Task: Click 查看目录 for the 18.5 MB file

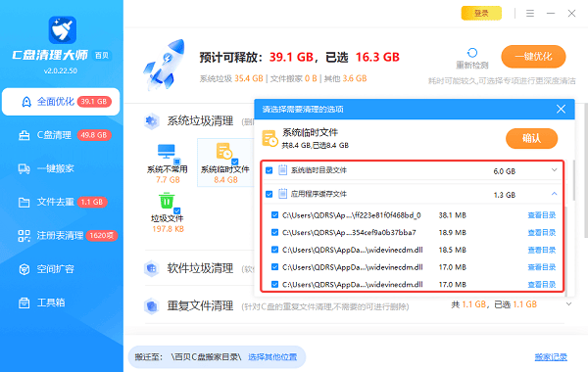Action: point(542,250)
